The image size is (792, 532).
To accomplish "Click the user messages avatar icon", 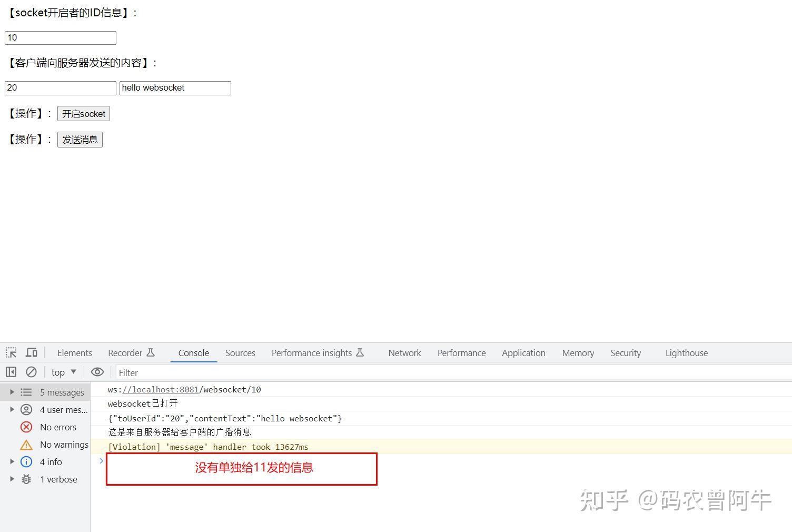I will tap(26, 409).
